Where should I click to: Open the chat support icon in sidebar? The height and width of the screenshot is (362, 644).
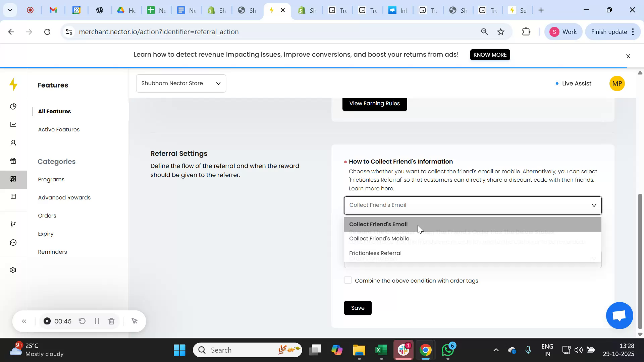tap(13, 242)
